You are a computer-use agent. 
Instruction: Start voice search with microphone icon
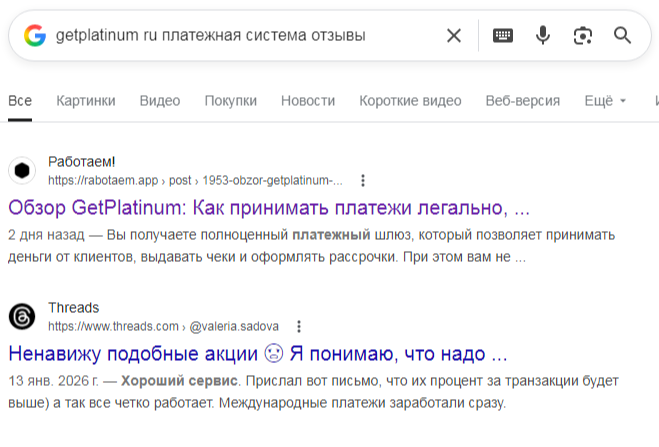[542, 36]
